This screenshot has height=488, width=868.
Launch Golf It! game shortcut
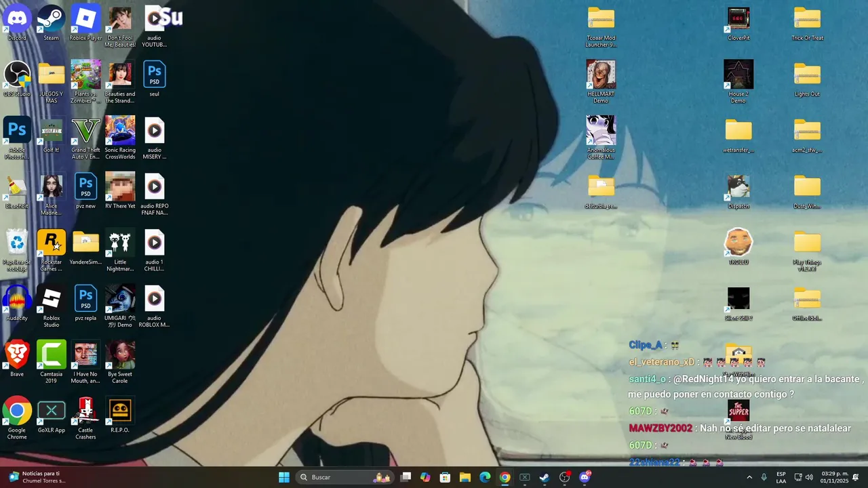click(52, 136)
